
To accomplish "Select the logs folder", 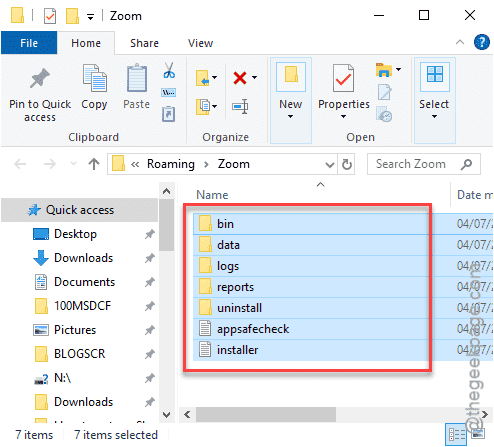I will tap(228, 266).
